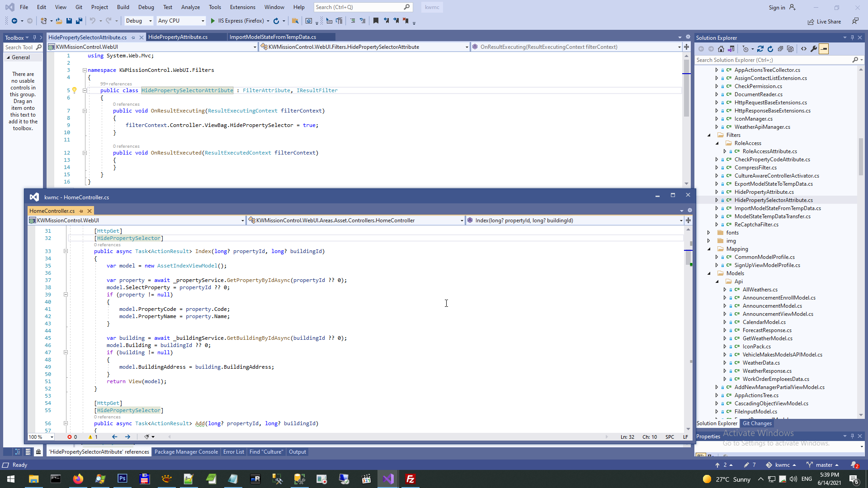Click the Solution Explorer Home icon
Viewport: 868px width, 488px height.
pyautogui.click(x=721, y=49)
